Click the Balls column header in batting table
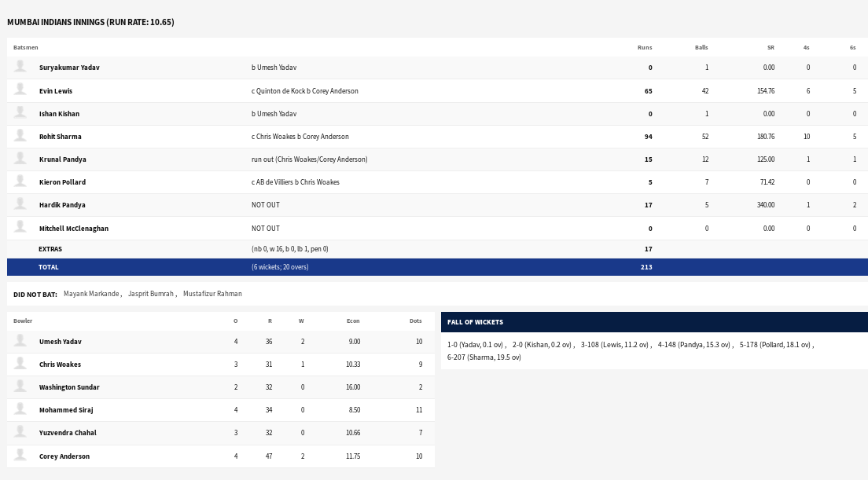868x480 pixels. click(x=701, y=48)
